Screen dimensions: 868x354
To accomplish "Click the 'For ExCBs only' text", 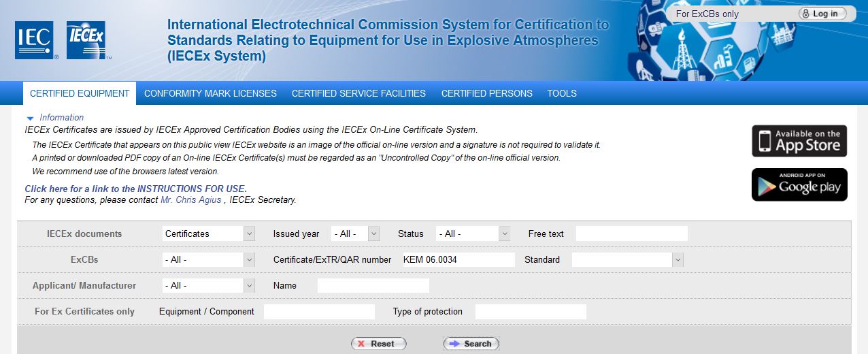I will pyautogui.click(x=707, y=14).
